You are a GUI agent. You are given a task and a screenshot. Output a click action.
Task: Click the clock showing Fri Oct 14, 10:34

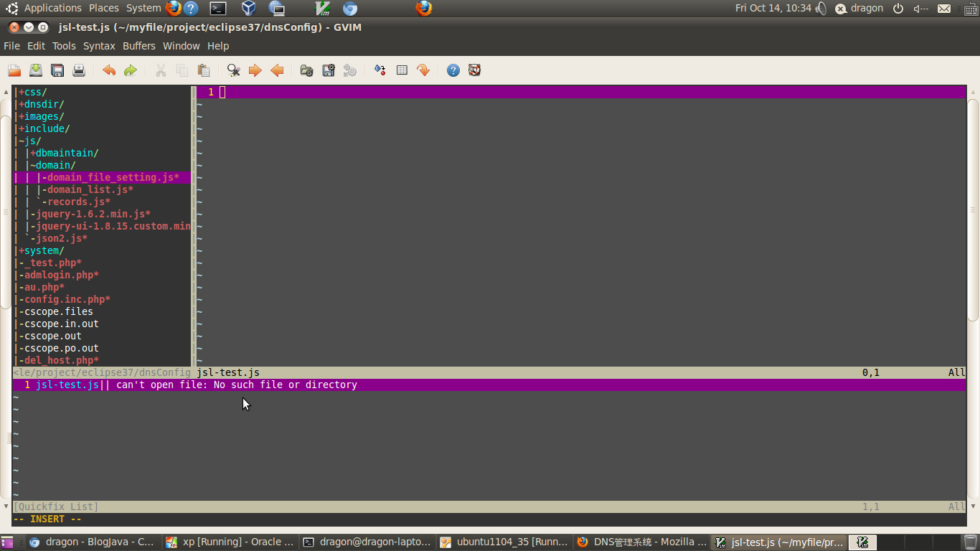(x=773, y=8)
